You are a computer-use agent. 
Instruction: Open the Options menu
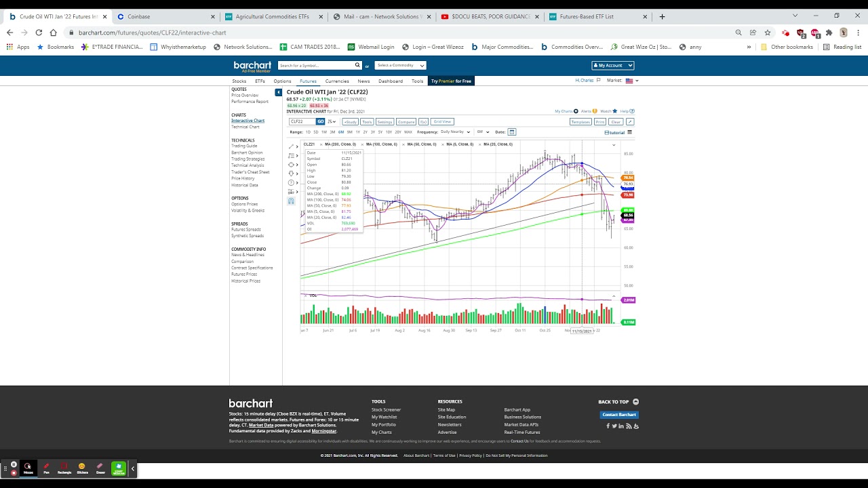[x=282, y=81]
